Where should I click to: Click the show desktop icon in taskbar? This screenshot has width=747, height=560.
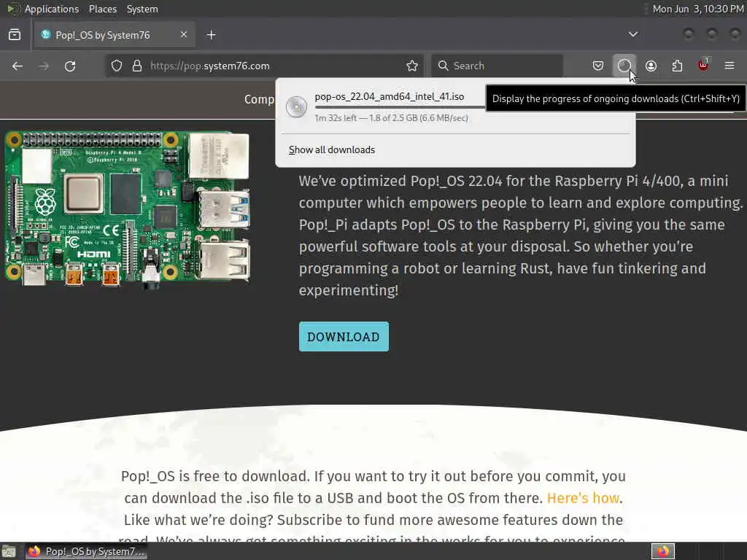[9, 551]
